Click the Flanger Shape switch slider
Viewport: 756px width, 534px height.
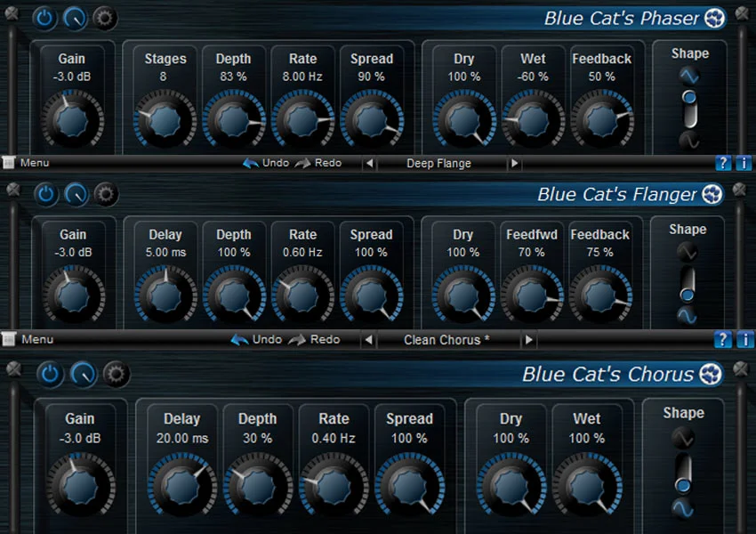[688, 284]
